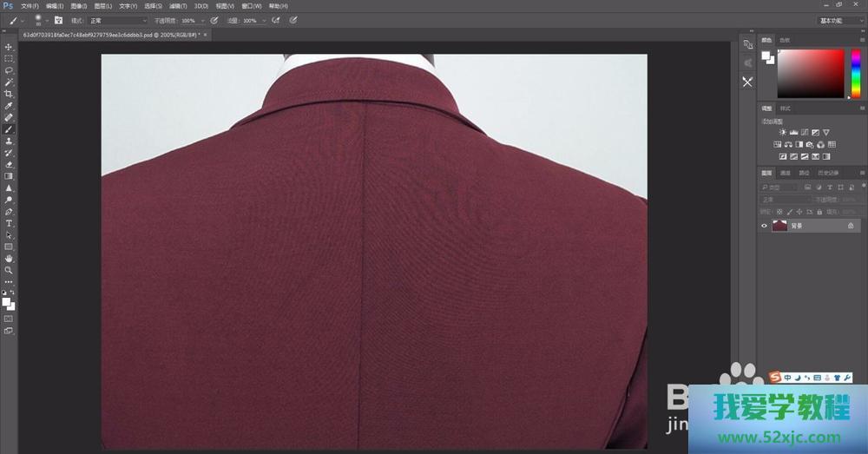Select the Zoom tool
The height and width of the screenshot is (454, 868).
pos(9,270)
